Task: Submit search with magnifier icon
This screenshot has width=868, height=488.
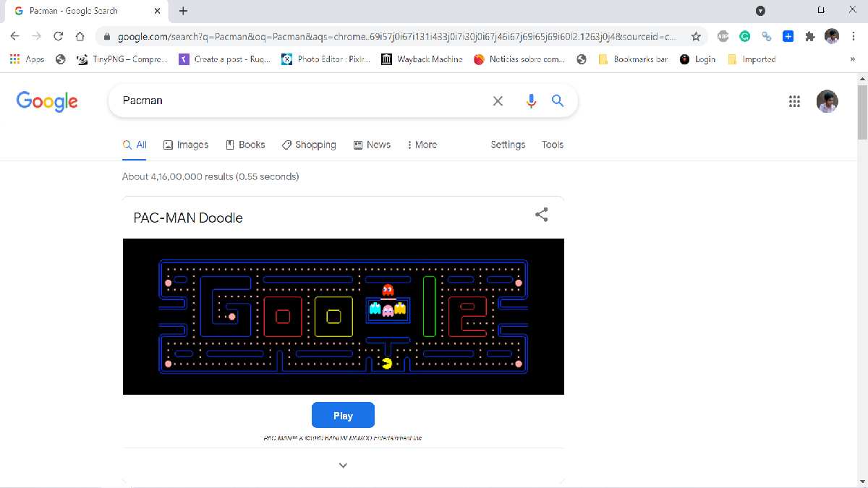Action: 558,100
